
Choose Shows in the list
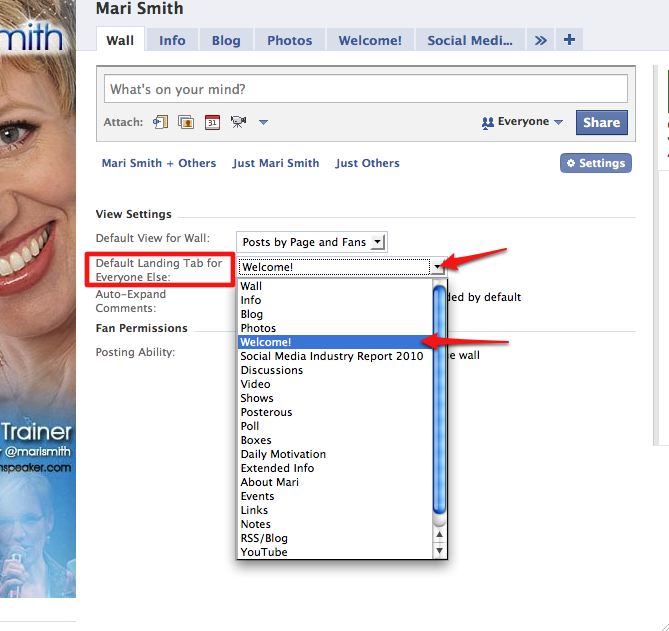(335, 398)
